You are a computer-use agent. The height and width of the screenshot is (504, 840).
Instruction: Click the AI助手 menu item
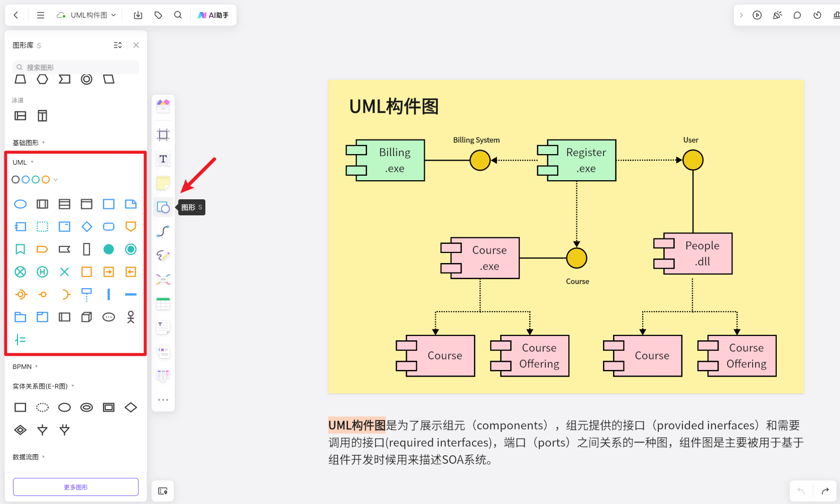(213, 15)
